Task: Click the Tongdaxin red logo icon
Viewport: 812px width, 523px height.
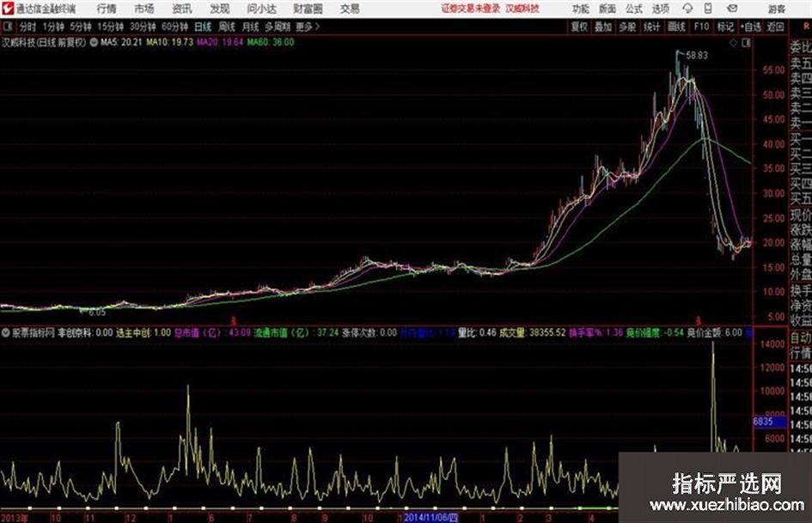Action: [8, 9]
